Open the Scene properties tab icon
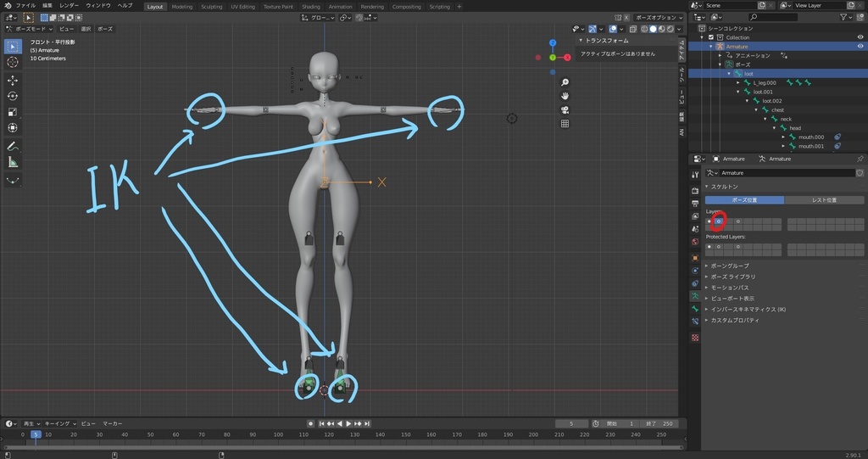This screenshot has height=459, width=868. click(x=695, y=229)
